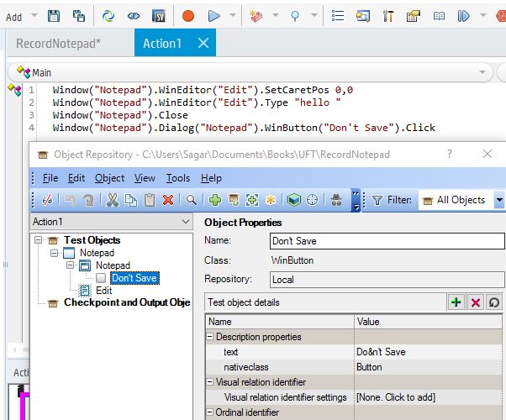This screenshot has width=506, height=420.
Task: Collapse the Notepad window tree node
Action: click(x=54, y=253)
